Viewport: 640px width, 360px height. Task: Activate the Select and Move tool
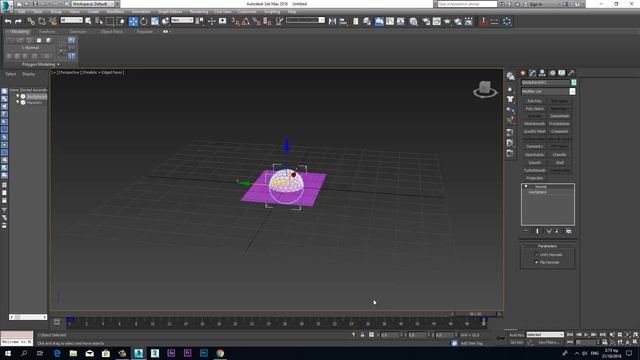[x=133, y=21]
